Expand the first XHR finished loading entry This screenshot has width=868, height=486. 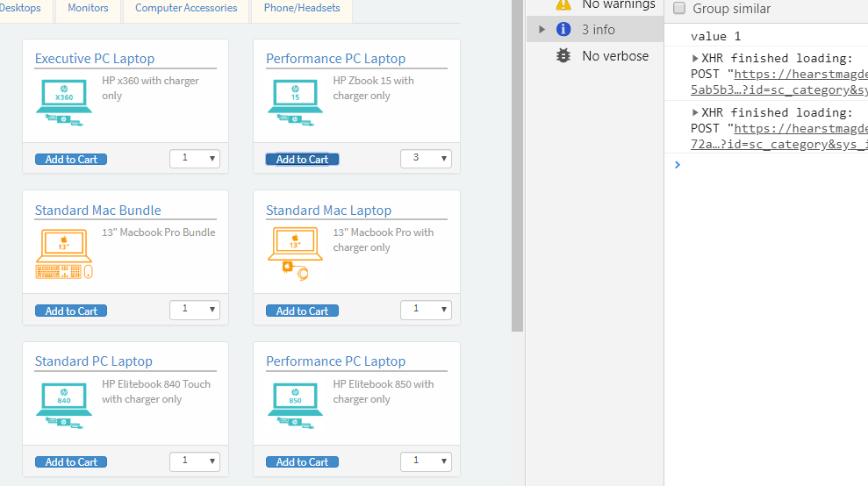(x=695, y=58)
